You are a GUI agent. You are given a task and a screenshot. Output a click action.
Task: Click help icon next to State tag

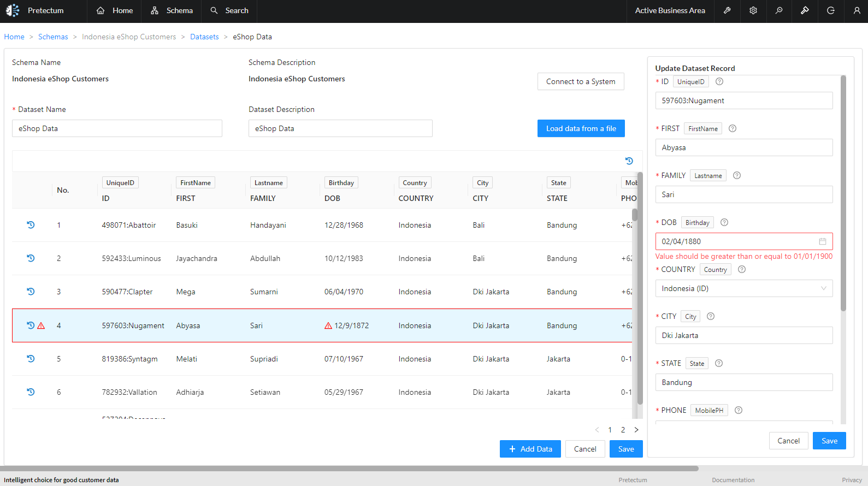[x=719, y=363]
